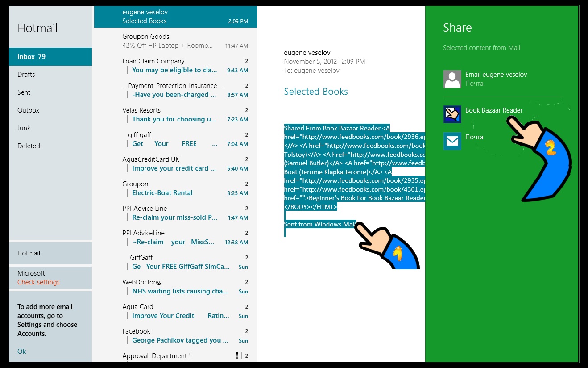Open the Loan Claim Company email
588x368 pixels.
[x=175, y=66]
